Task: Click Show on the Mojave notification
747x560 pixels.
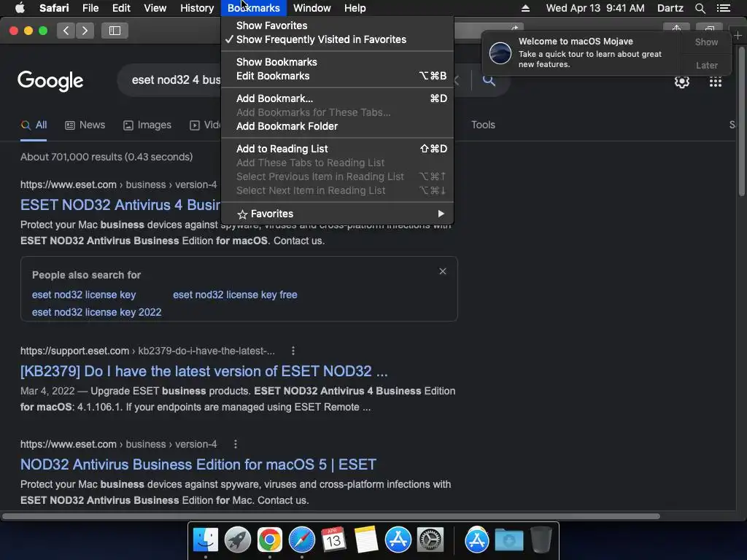Action: tap(706, 42)
